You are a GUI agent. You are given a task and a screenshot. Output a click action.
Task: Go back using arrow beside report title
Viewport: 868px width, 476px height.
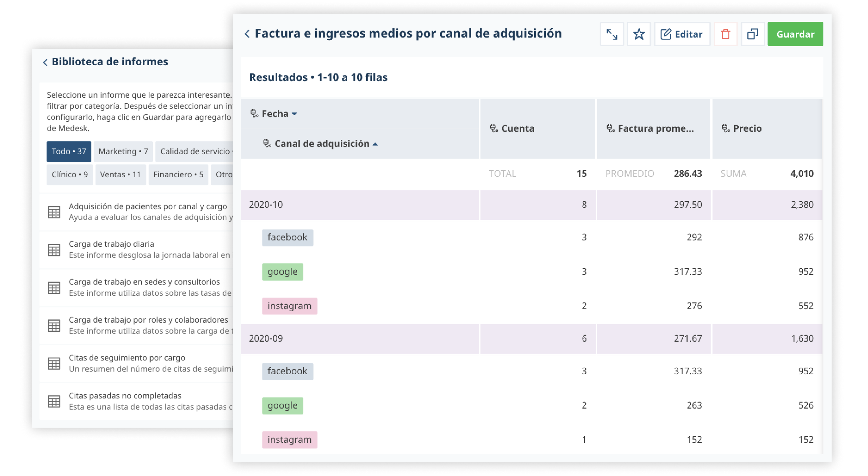pos(247,34)
